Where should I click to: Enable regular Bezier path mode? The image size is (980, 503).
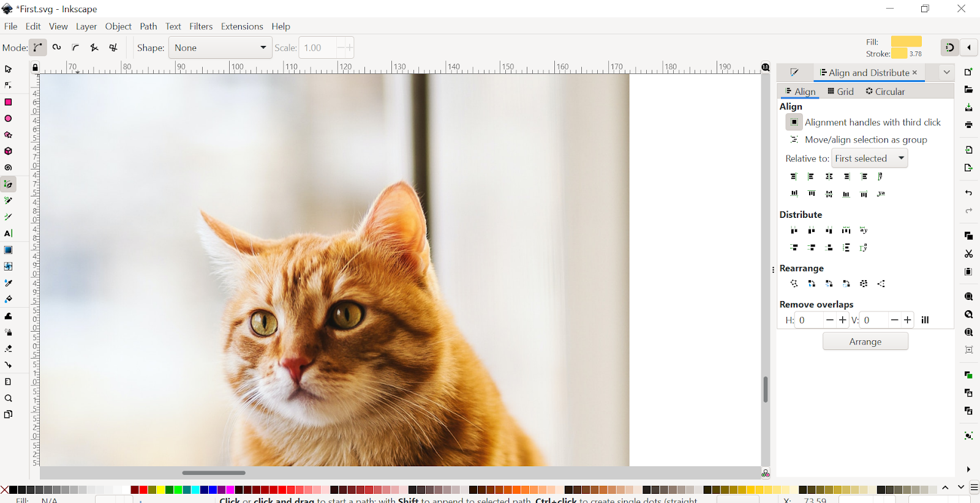(x=38, y=47)
